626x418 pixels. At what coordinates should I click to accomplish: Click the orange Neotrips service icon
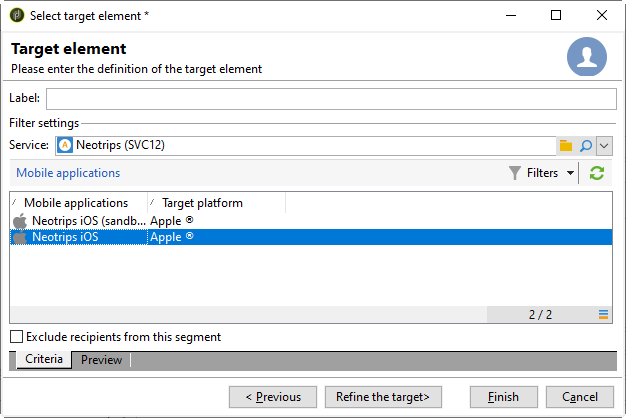click(65, 146)
